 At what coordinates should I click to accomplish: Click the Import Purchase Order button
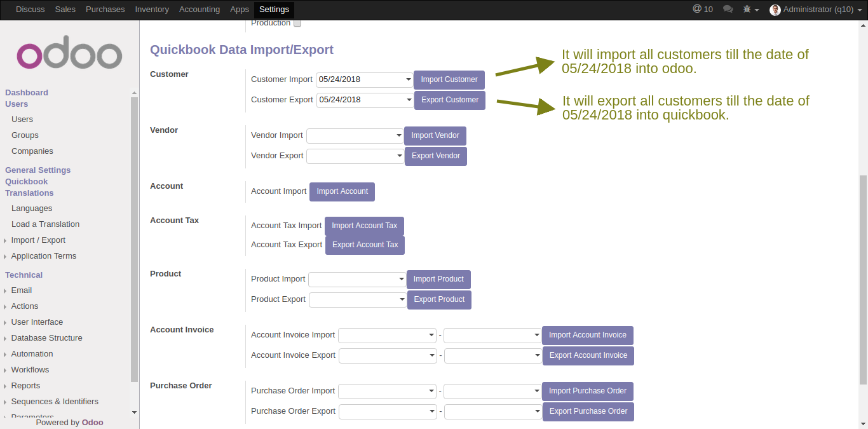588,391
